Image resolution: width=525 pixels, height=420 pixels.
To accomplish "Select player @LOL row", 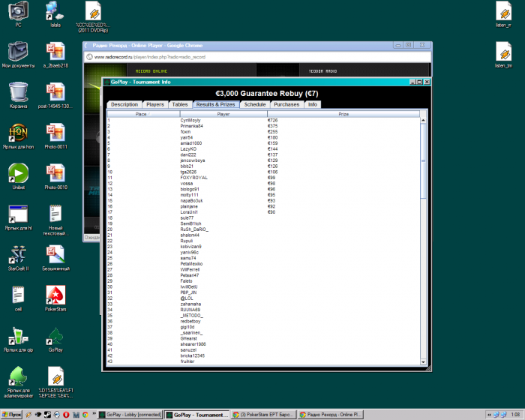I will click(187, 298).
